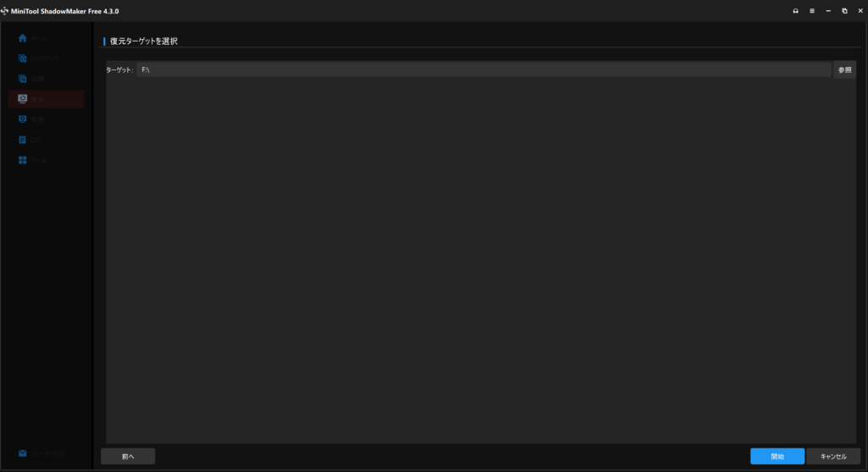868x472 pixels.
Task: Restore down the ShadowMaker window
Action: [845, 11]
